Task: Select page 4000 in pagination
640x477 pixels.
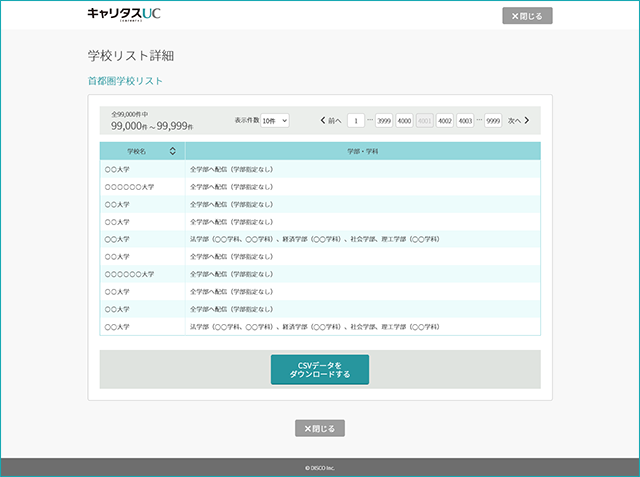Action: (404, 120)
